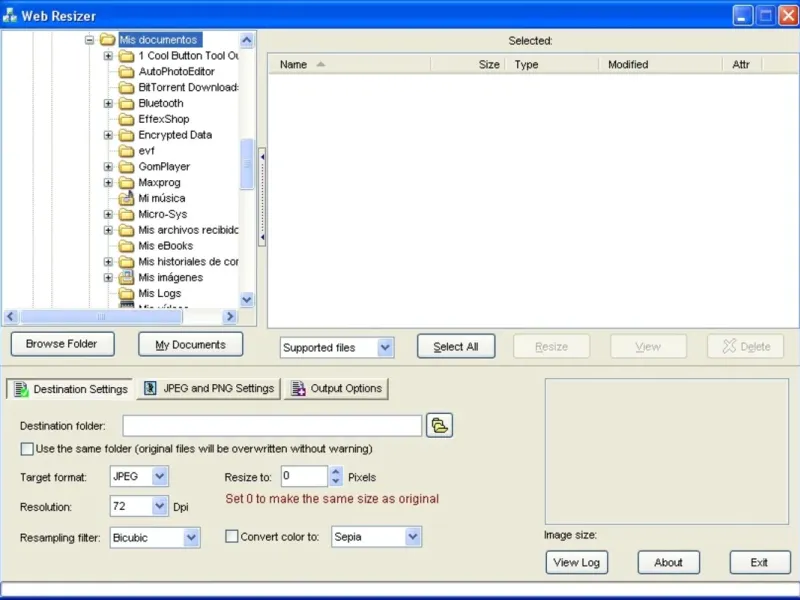Increase Resize to value with up spinner
Screen dimensions: 800x600
(336, 471)
